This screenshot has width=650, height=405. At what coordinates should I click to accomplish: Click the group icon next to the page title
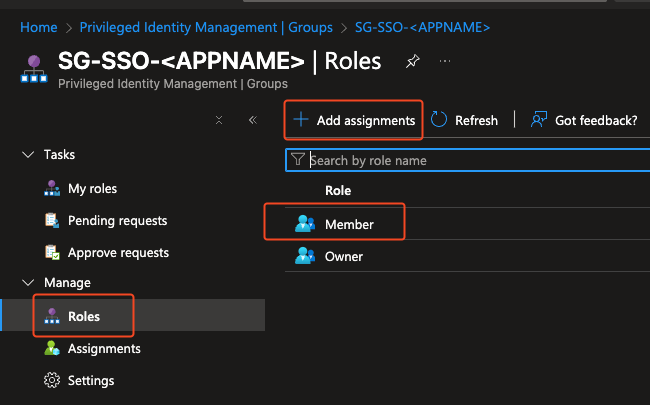coord(33,69)
